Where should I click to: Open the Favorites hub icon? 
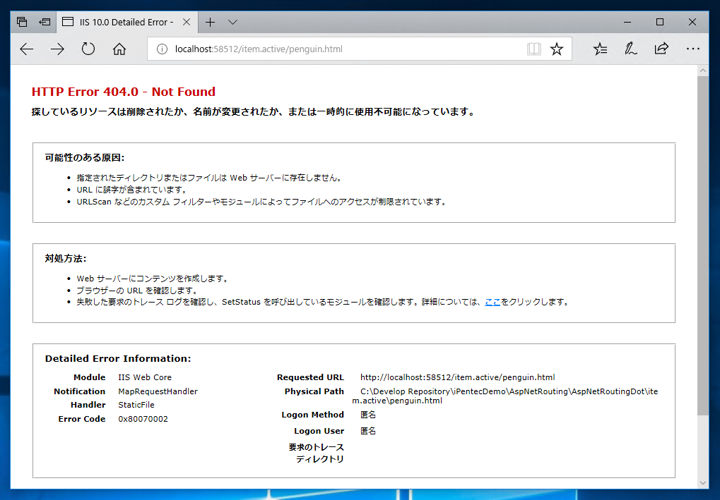[600, 49]
